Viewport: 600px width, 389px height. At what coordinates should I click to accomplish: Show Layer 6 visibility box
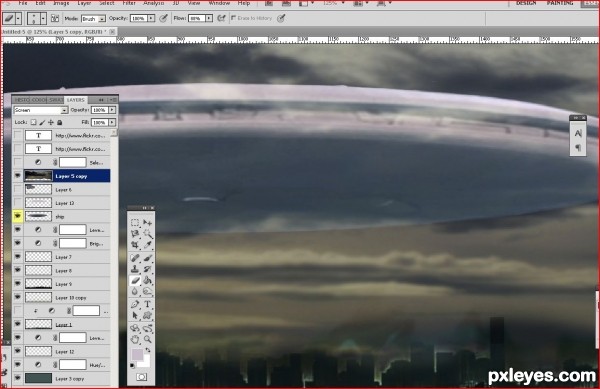pos(17,189)
